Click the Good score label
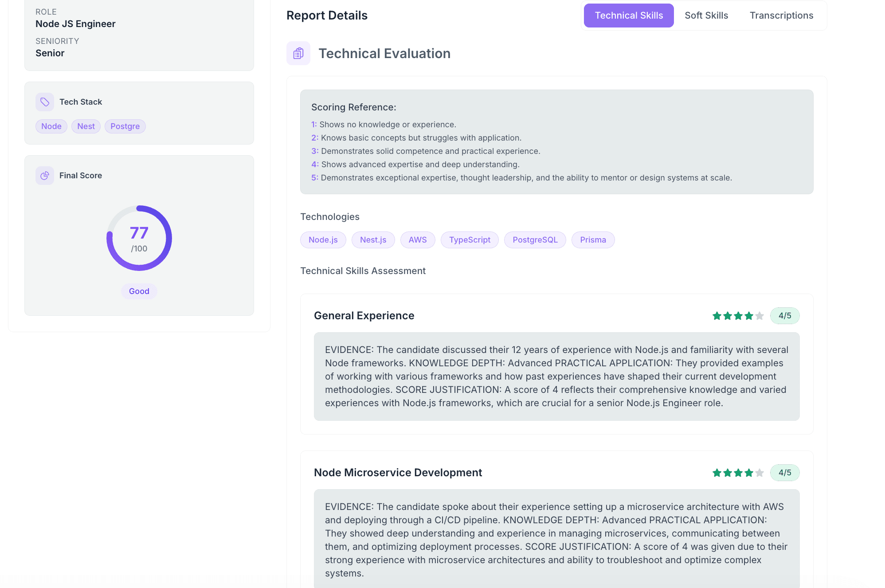The image size is (885, 588). [x=139, y=291]
